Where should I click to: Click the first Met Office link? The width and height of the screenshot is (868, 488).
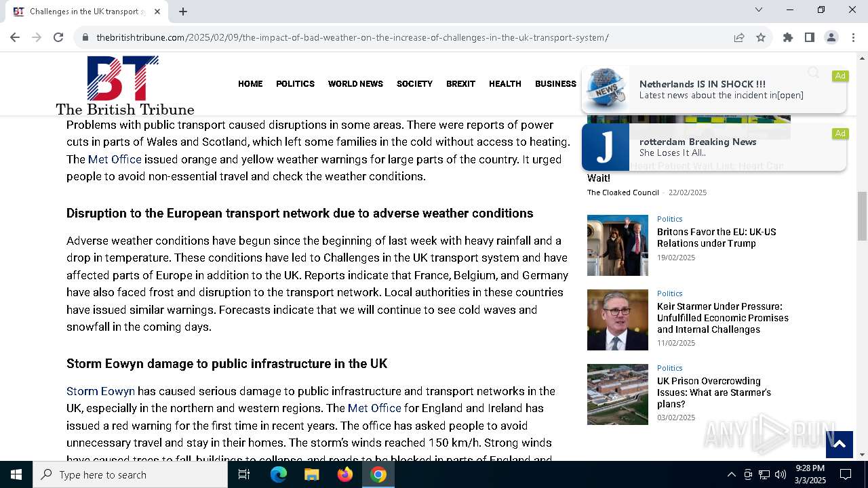click(115, 159)
